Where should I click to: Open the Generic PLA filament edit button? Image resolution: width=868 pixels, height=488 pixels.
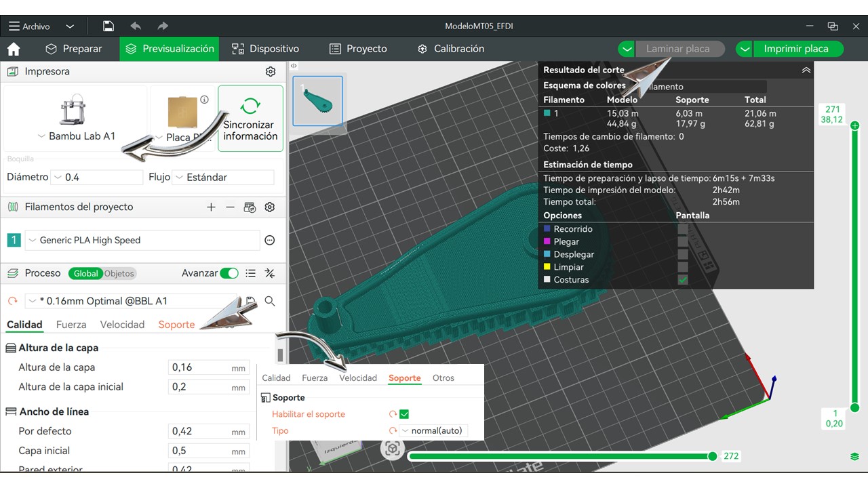(x=270, y=240)
